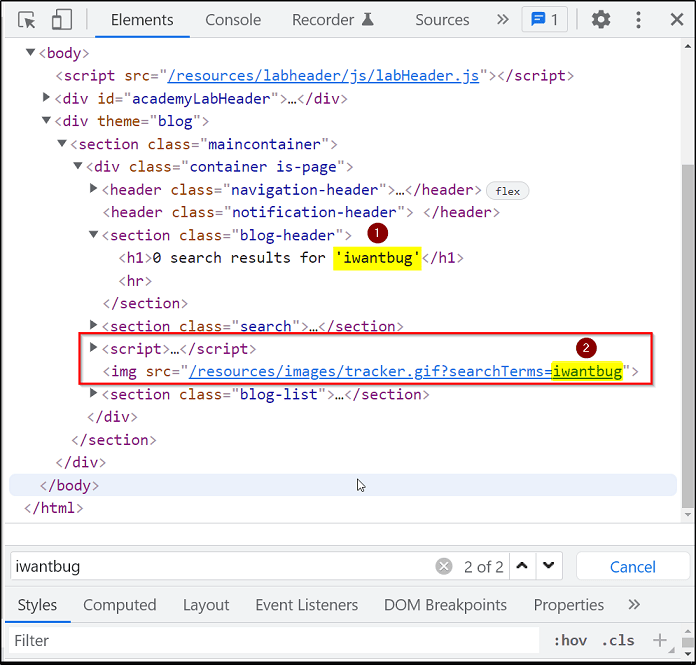
Task: Collapse the blog-header section
Action: [x=93, y=234]
